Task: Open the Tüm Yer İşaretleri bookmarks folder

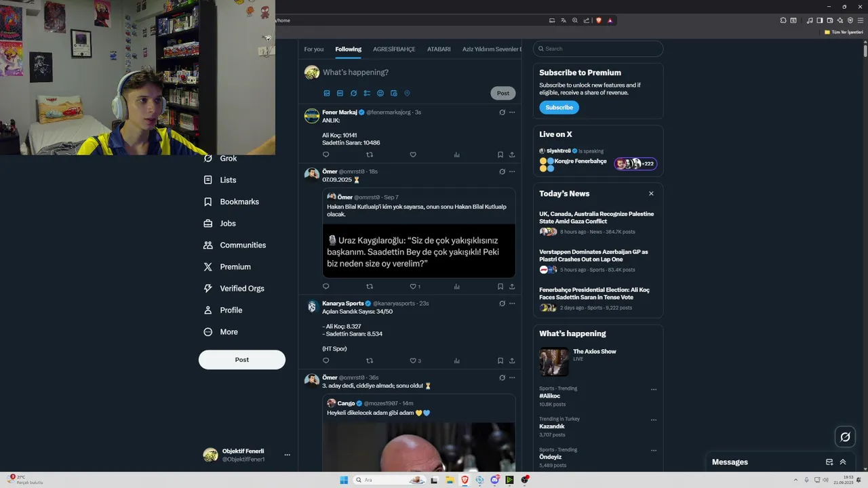Action: 844,33
